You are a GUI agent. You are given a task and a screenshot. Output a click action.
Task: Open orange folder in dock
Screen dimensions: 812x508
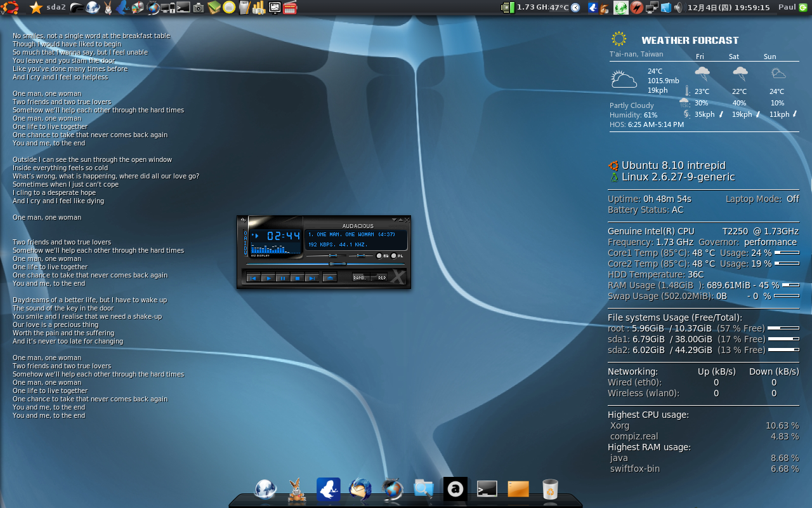click(518, 489)
